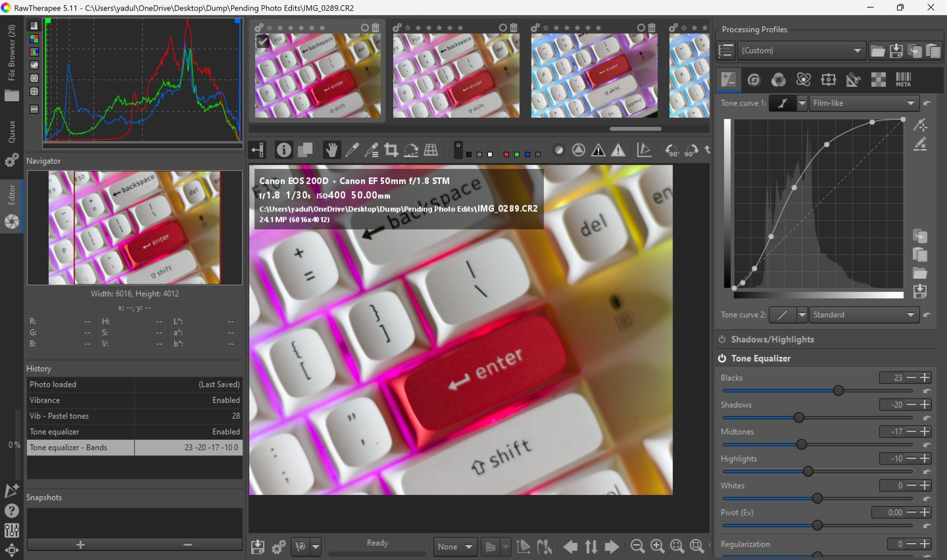The height and width of the screenshot is (560, 947).
Task: Toggle the red channel preview
Action: [x=506, y=154]
